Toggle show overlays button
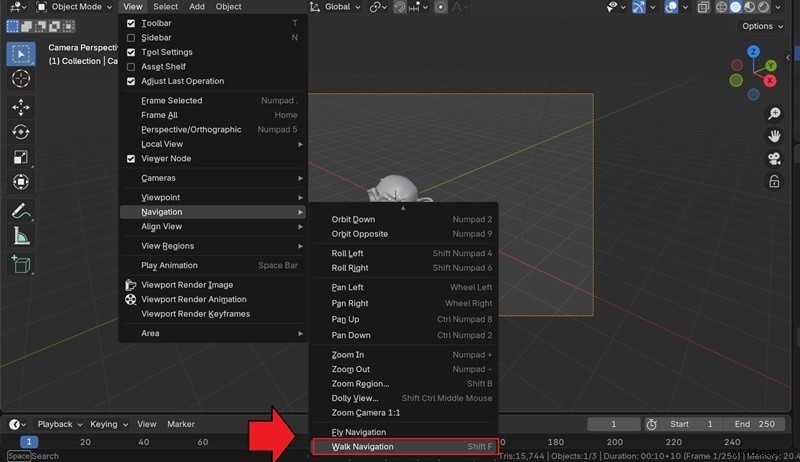 tap(671, 7)
